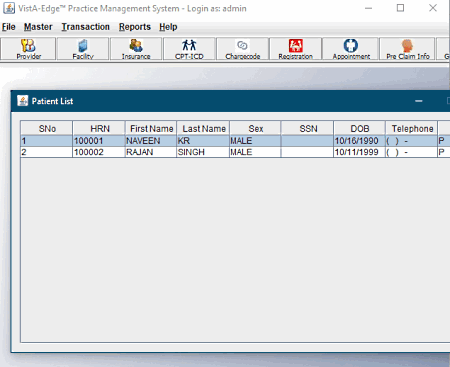Screen dimensions: 450x367
Task: Select SNo cell 2
Action: click(47, 152)
